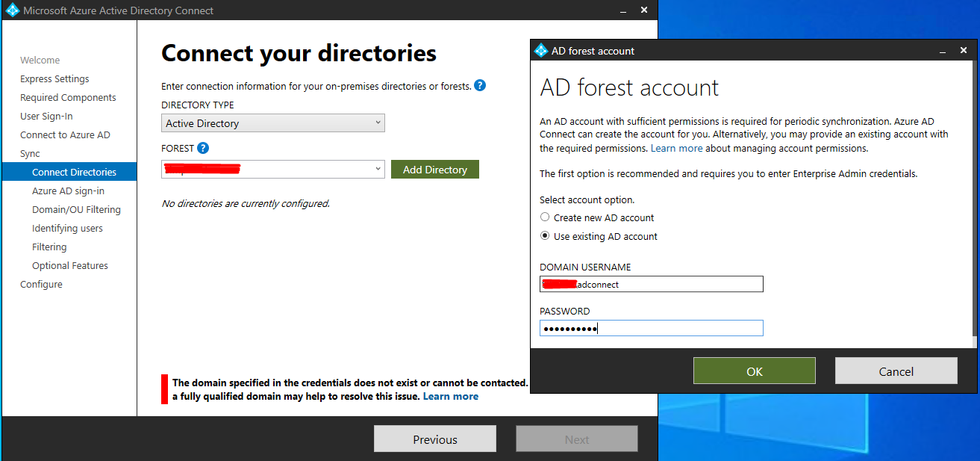This screenshot has width=980, height=461.
Task: Open the Directory Type dropdown
Action: click(273, 123)
